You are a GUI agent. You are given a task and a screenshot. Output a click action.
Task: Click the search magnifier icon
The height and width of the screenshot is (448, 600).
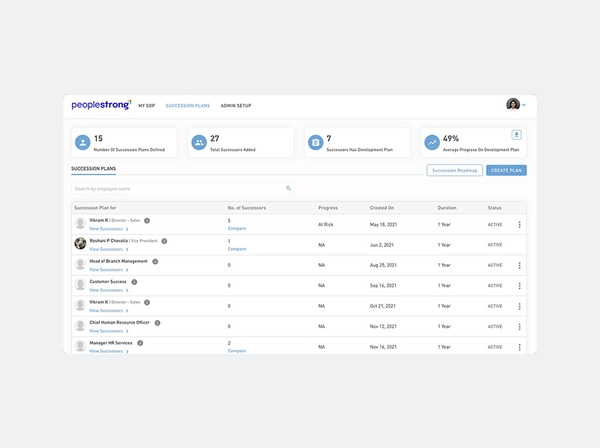pos(289,188)
